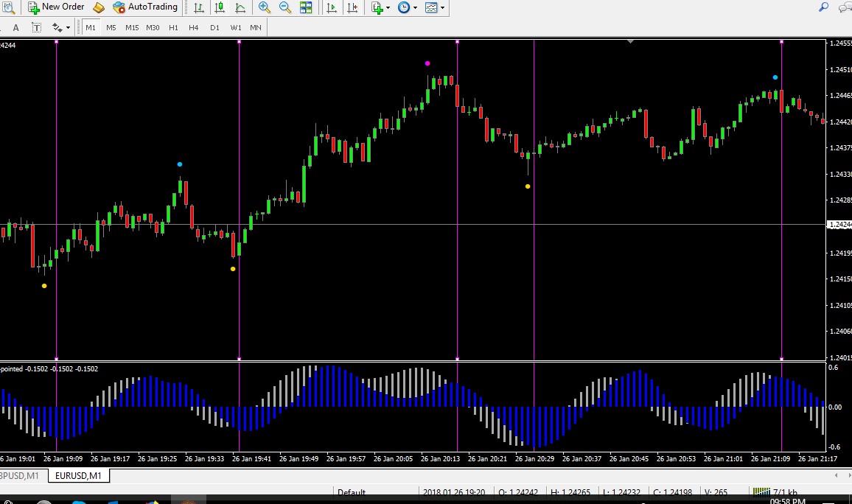Switch to the GBPUSD,M1 chart tab
This screenshot has height=504, width=852.
(x=20, y=476)
